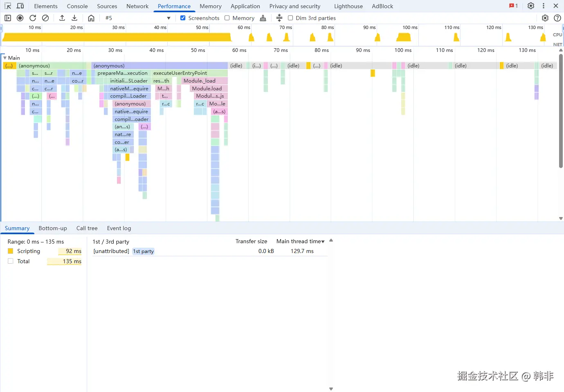This screenshot has width=564, height=392.
Task: Select the prepareMa...xecution flame bar
Action: 123,73
